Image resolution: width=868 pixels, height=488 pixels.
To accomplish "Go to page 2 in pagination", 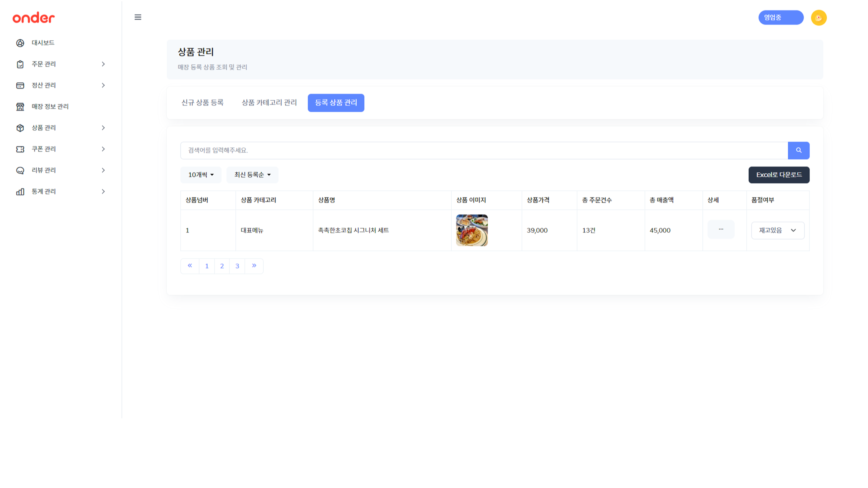I will pos(222,266).
